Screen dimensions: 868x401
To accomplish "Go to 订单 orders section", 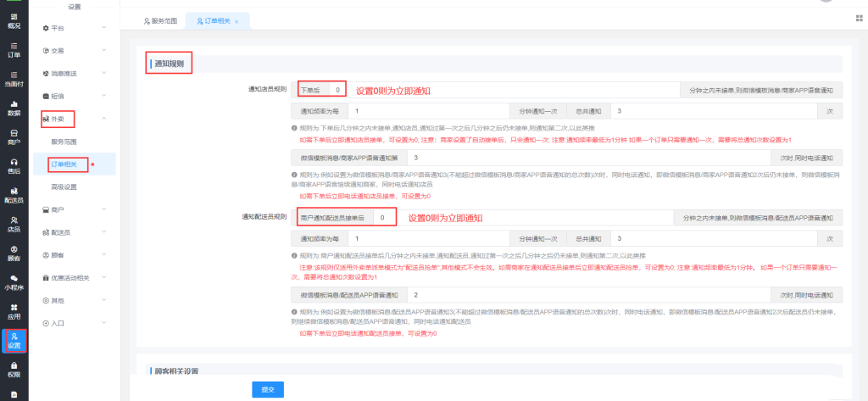I will 14,49.
